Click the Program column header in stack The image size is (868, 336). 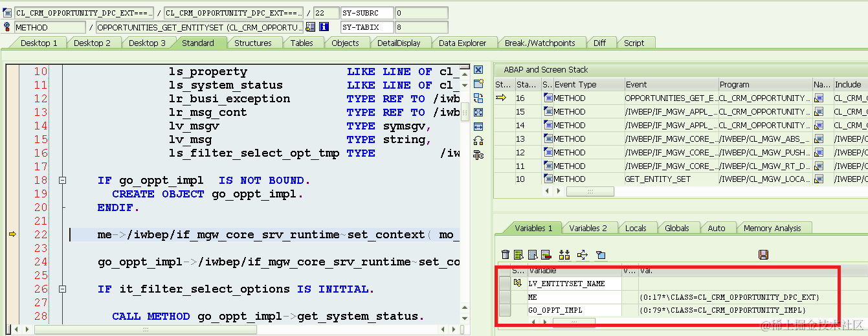click(765, 84)
